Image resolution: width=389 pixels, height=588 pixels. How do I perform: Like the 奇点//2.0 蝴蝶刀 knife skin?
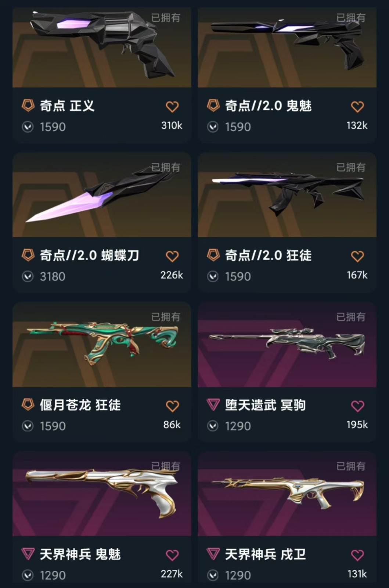coord(172,256)
